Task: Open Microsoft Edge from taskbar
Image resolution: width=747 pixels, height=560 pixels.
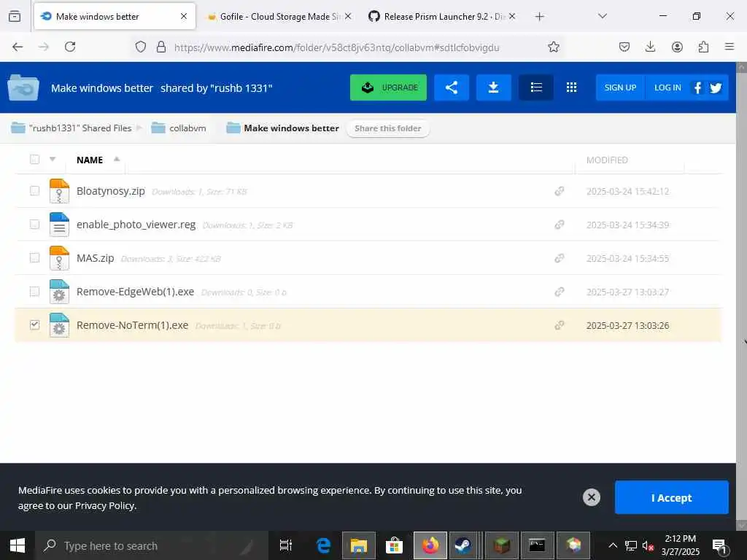Action: tap(323, 545)
